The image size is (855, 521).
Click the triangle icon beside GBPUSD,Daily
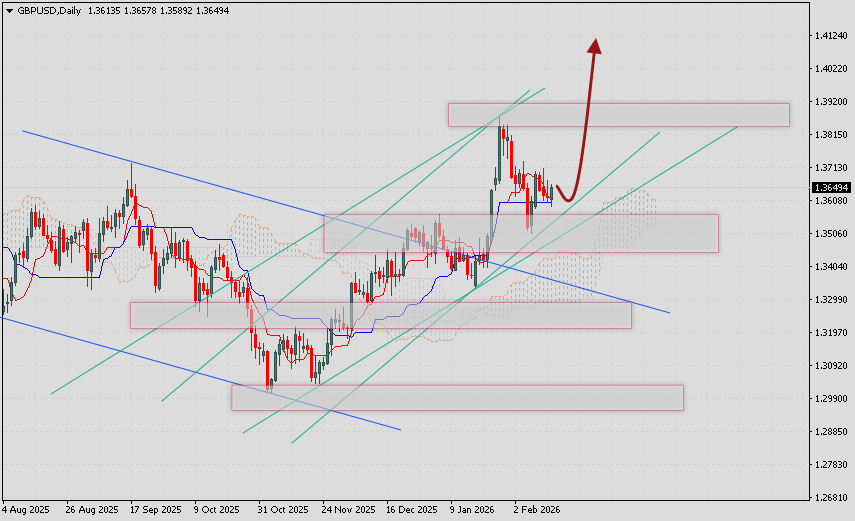click(9, 8)
